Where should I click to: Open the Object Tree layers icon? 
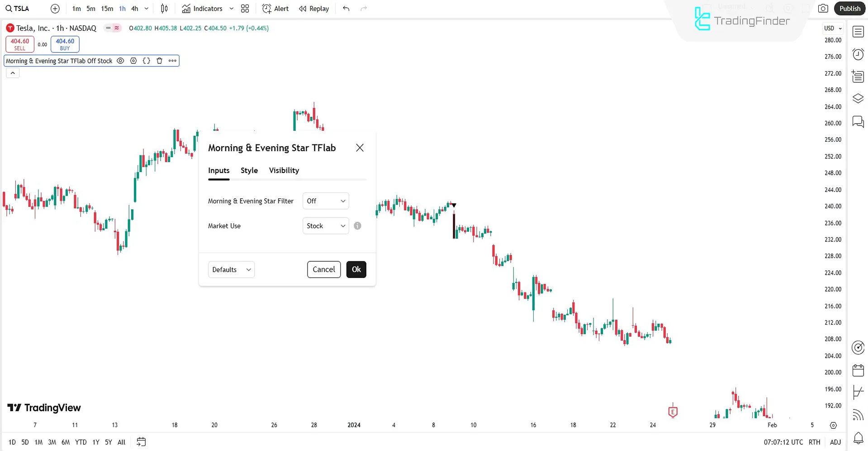coord(858,98)
